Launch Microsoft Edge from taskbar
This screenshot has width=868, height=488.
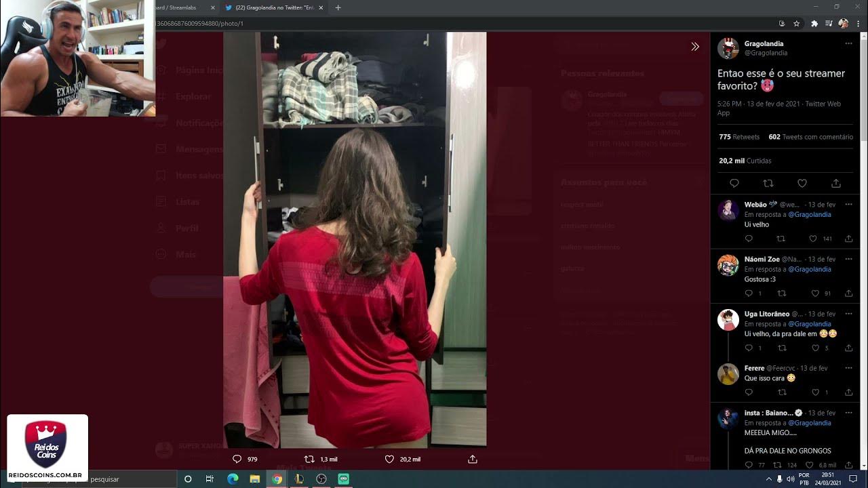pyautogui.click(x=233, y=479)
